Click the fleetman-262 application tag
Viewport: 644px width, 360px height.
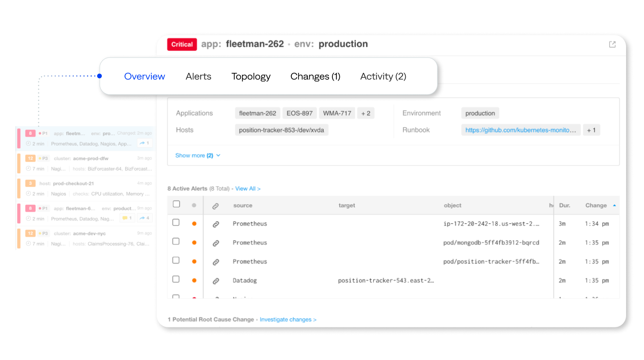[x=257, y=113]
